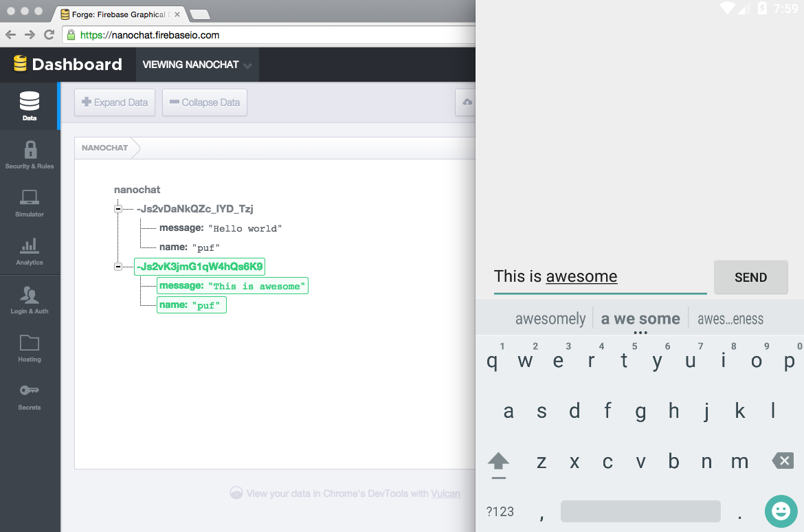This screenshot has height=532, width=804.
Task: Click the "This is awesome" message value
Action: coord(256,286)
